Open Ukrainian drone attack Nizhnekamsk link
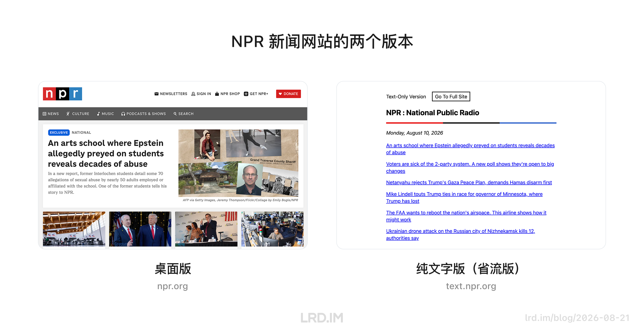The height and width of the screenshot is (333, 644). click(x=461, y=235)
